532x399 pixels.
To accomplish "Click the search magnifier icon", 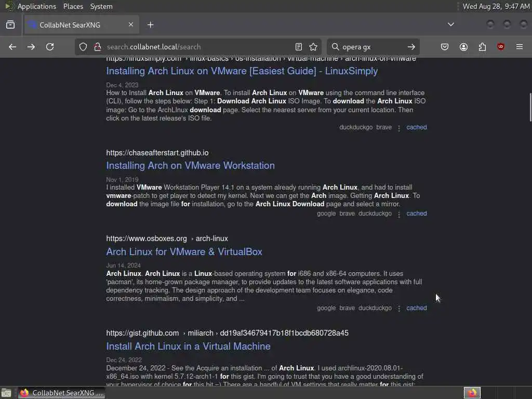I will (335, 47).
